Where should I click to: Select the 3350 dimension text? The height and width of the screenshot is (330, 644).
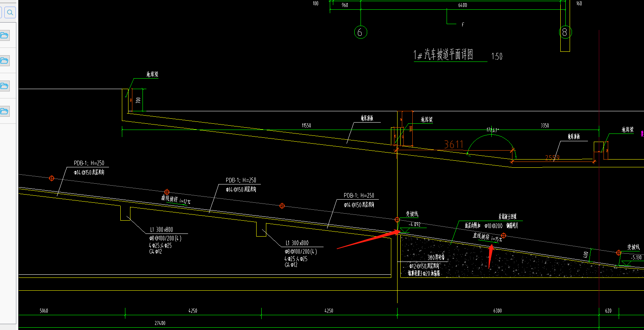point(545,125)
